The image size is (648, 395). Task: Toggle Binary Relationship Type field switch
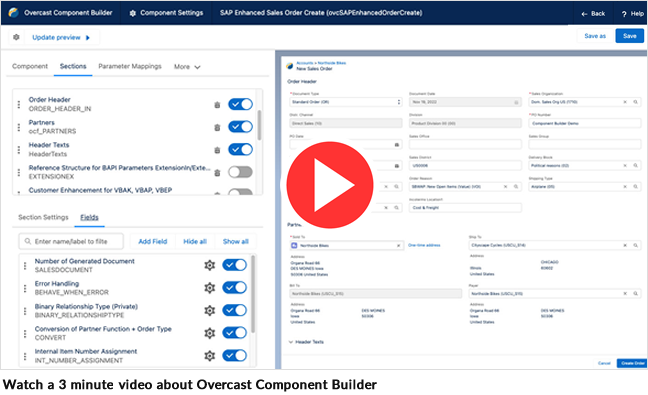tap(234, 310)
